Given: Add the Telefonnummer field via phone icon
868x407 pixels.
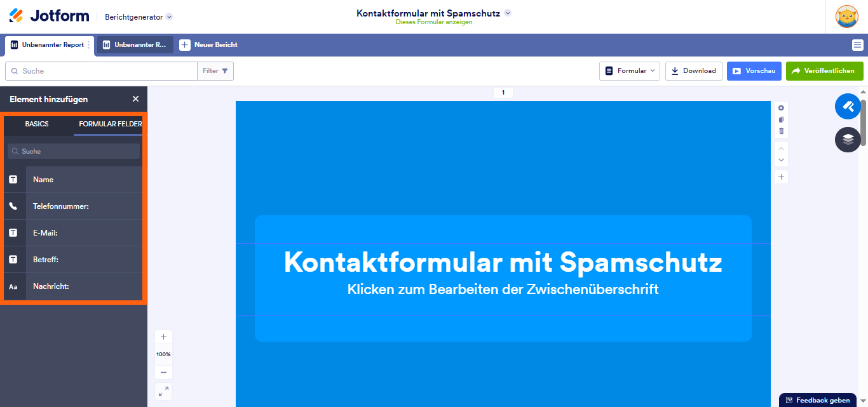Looking at the screenshot, I should (x=14, y=206).
